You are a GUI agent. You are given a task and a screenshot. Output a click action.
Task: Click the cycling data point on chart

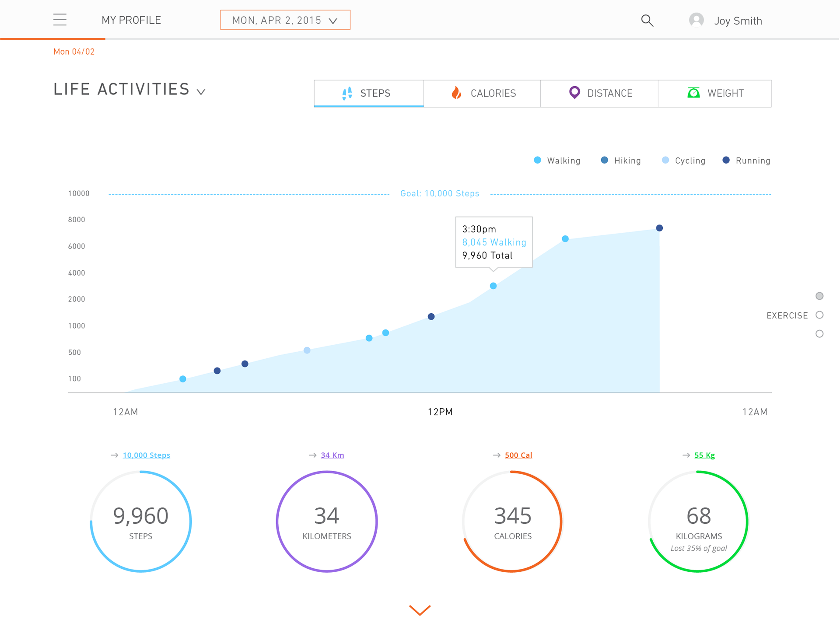point(307,350)
